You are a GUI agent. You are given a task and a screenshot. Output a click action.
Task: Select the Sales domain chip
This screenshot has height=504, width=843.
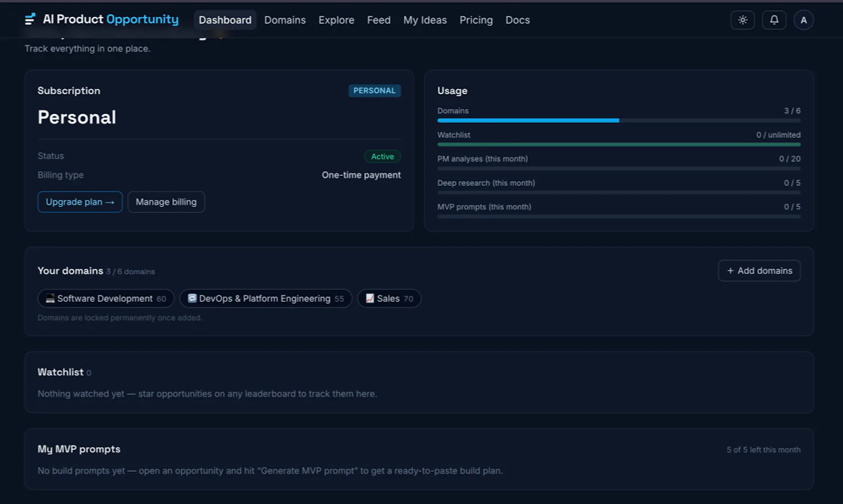[x=389, y=299]
